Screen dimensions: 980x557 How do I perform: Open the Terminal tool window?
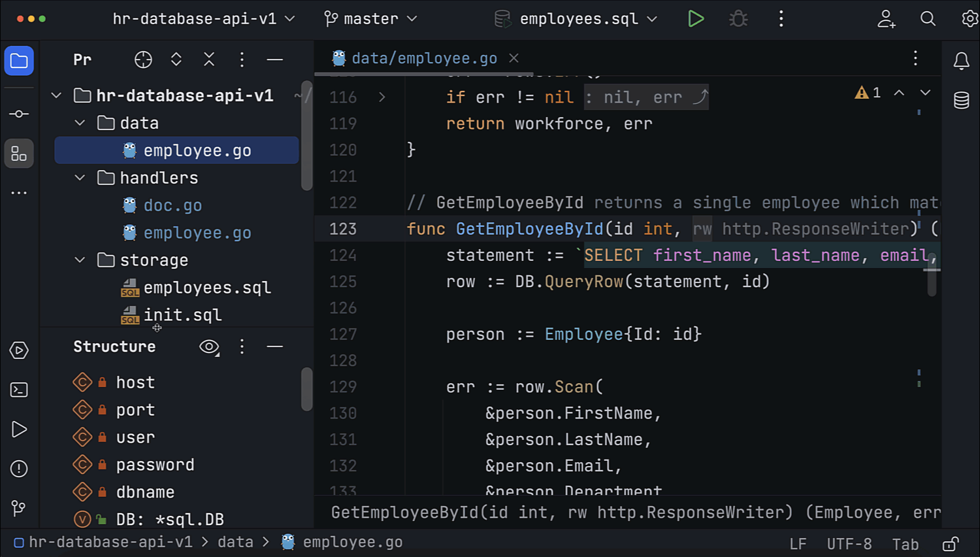coord(19,390)
